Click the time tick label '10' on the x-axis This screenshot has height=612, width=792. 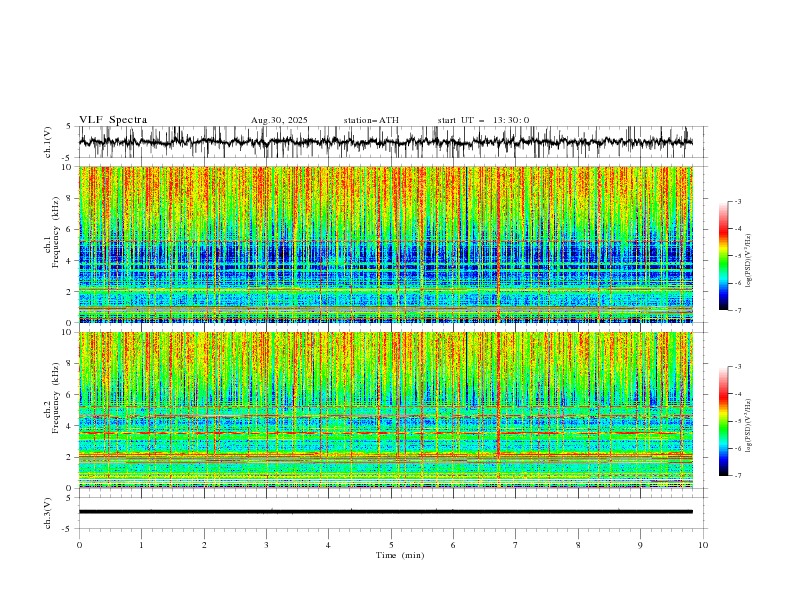[703, 545]
